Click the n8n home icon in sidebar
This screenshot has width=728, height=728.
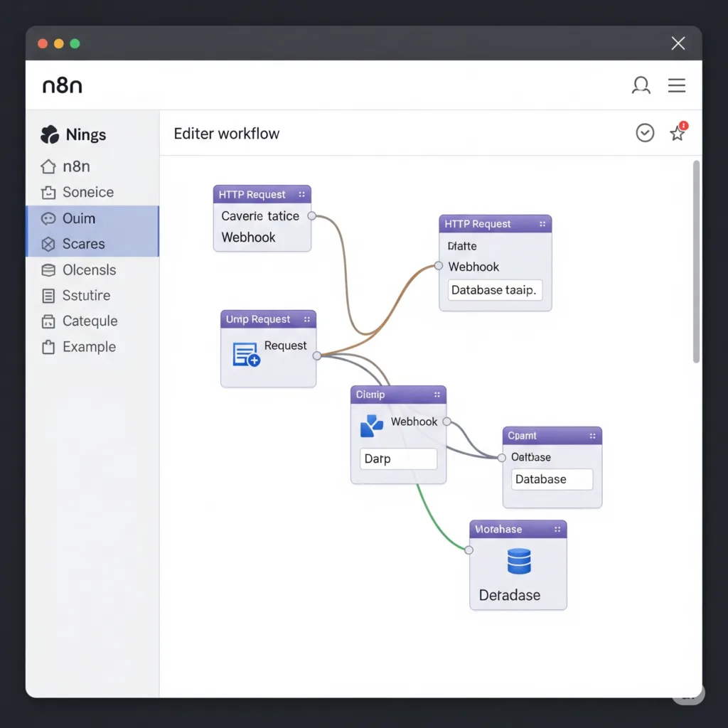point(48,166)
